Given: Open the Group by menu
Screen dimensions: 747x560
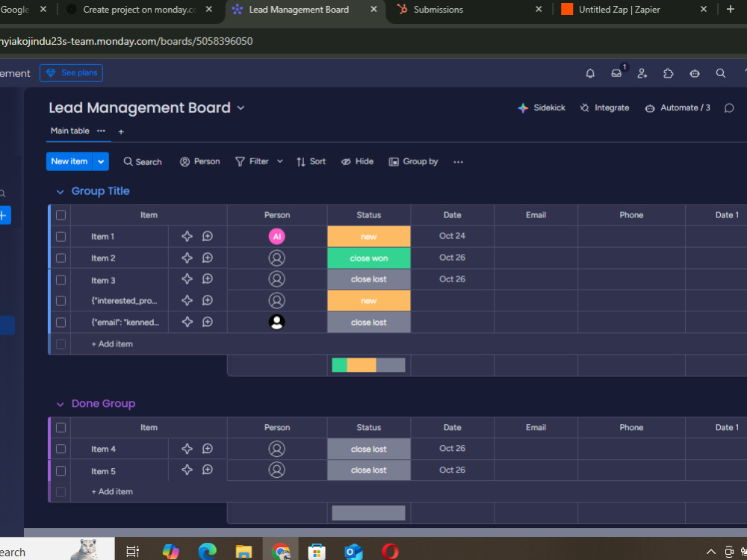Looking at the screenshot, I should click(414, 161).
